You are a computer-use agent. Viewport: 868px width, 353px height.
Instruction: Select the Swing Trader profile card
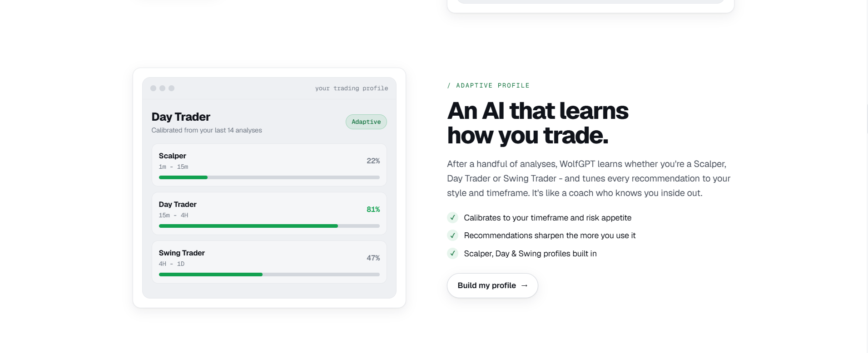point(269,262)
